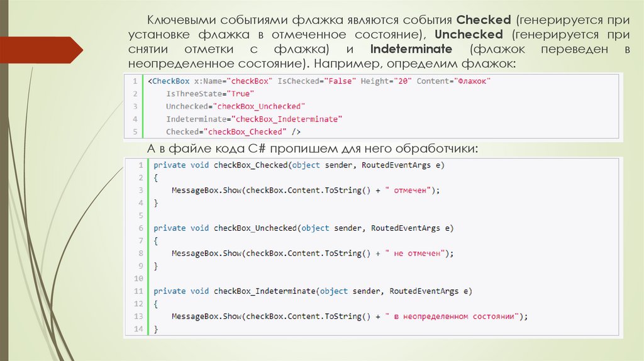Click the phrase "Например, определим флажок:"
This screenshot has width=644, height=361.
415,64
